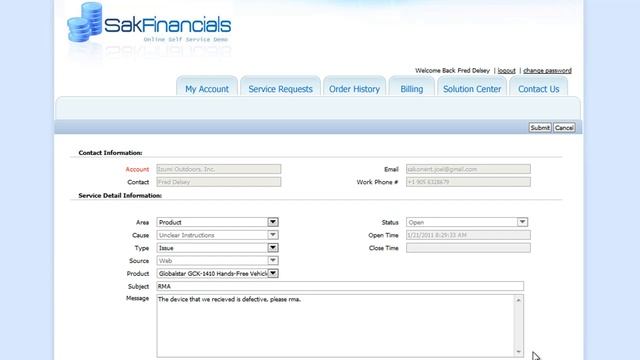Click the logout link
640x360 pixels.
pos(507,71)
